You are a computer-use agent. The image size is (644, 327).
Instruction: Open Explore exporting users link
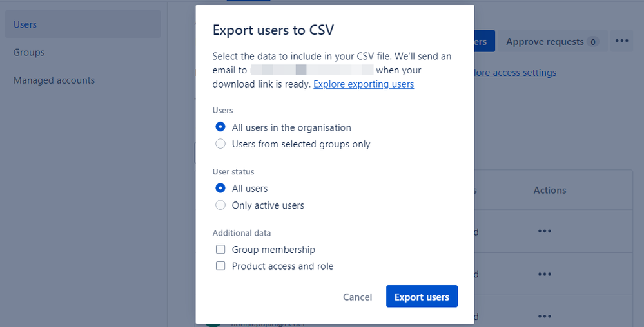point(364,84)
